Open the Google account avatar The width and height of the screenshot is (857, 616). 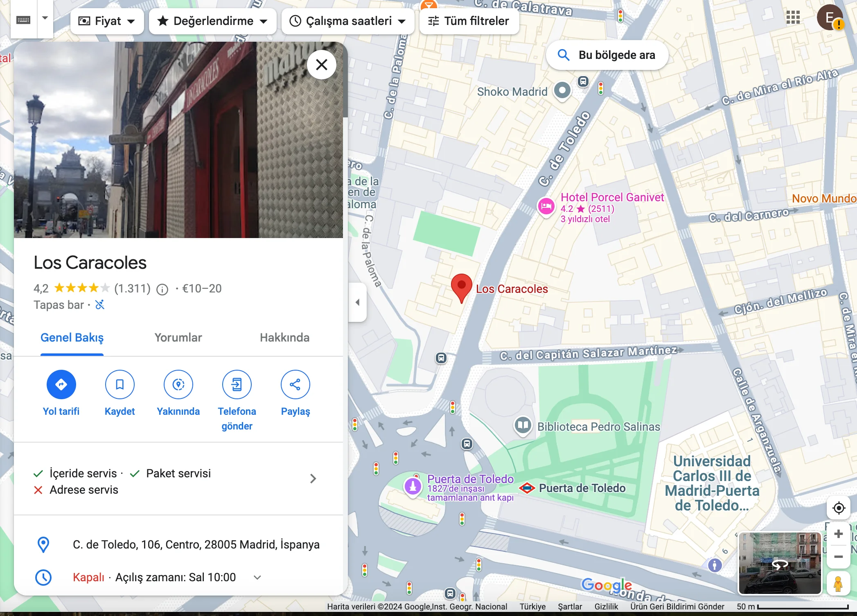(830, 18)
